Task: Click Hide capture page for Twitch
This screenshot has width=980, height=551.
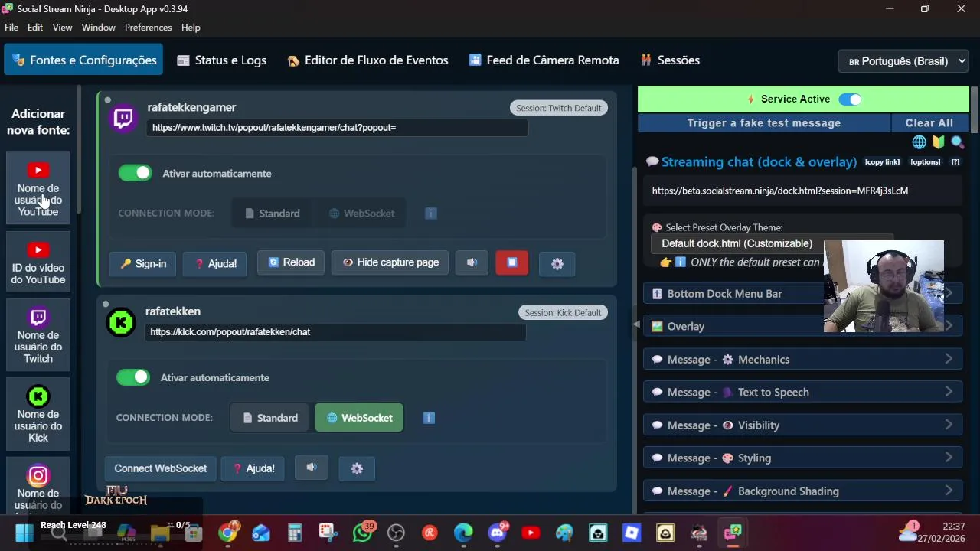Action: 390,262
